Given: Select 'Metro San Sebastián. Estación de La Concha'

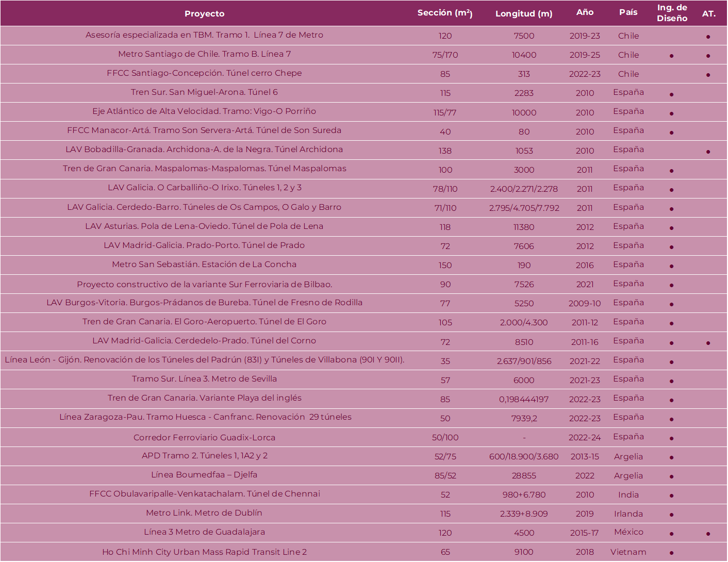Looking at the screenshot, I should click(x=204, y=265).
